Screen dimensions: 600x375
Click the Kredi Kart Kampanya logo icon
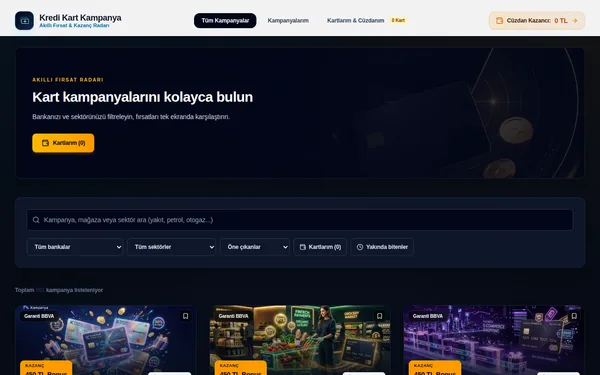tap(24, 21)
